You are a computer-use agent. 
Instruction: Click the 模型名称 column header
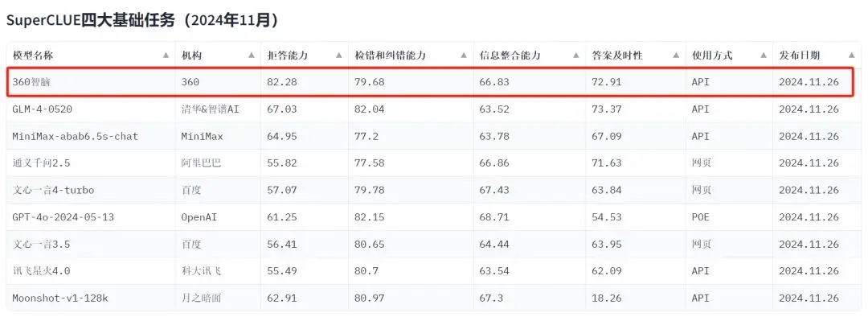[x=92, y=56]
